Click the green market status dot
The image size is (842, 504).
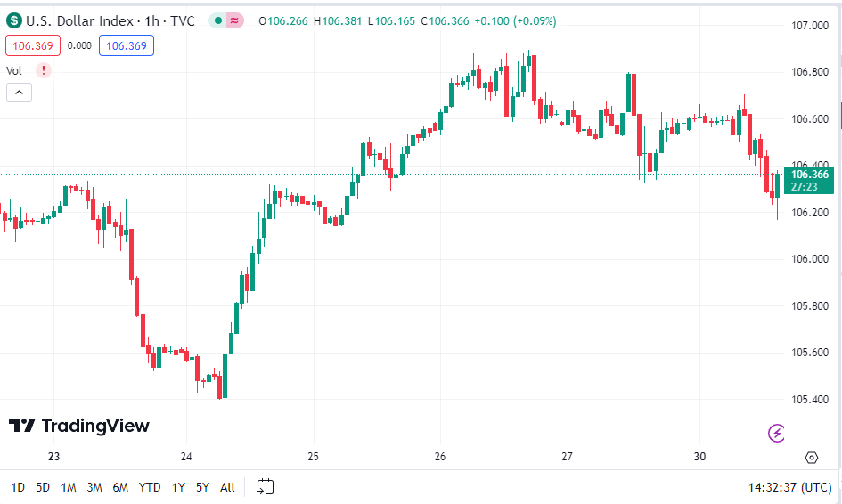pyautogui.click(x=218, y=20)
